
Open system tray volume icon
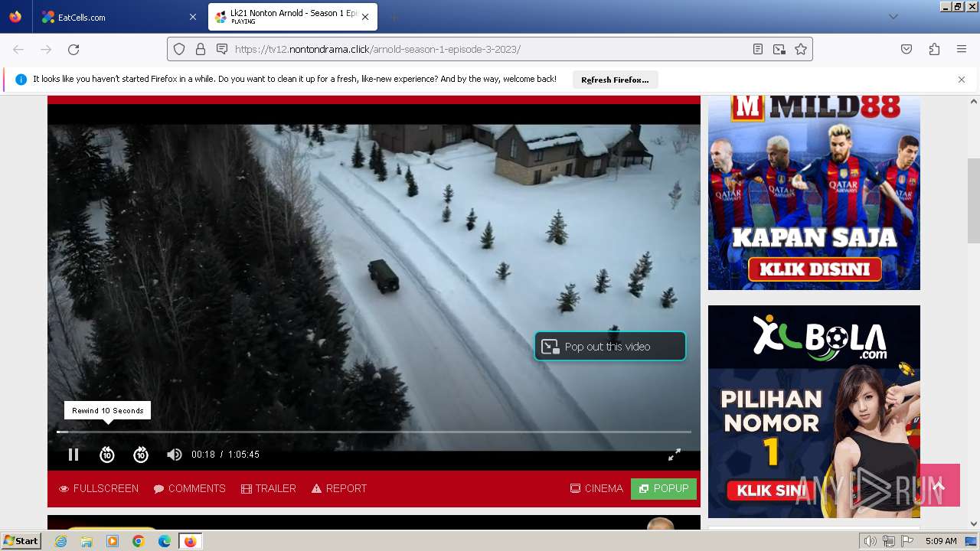click(x=871, y=541)
